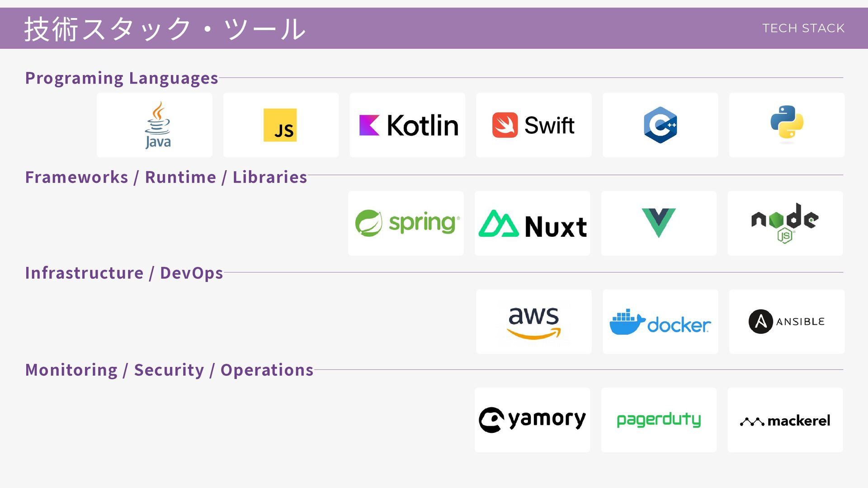
Task: Click the Ansible logo tile
Action: pos(787,322)
